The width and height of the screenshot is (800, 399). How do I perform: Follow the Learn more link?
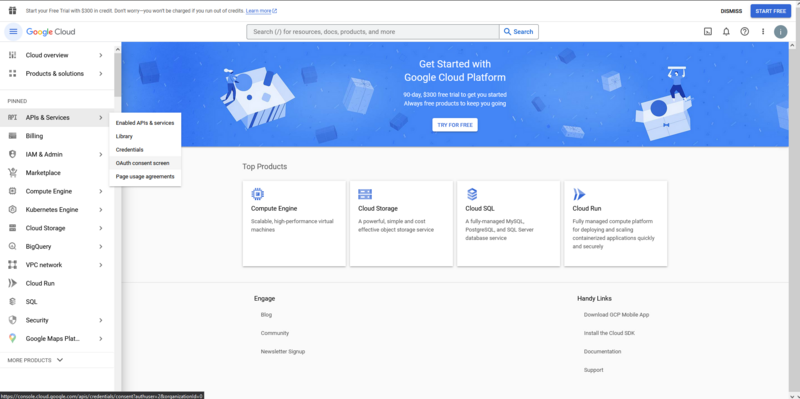coord(261,11)
